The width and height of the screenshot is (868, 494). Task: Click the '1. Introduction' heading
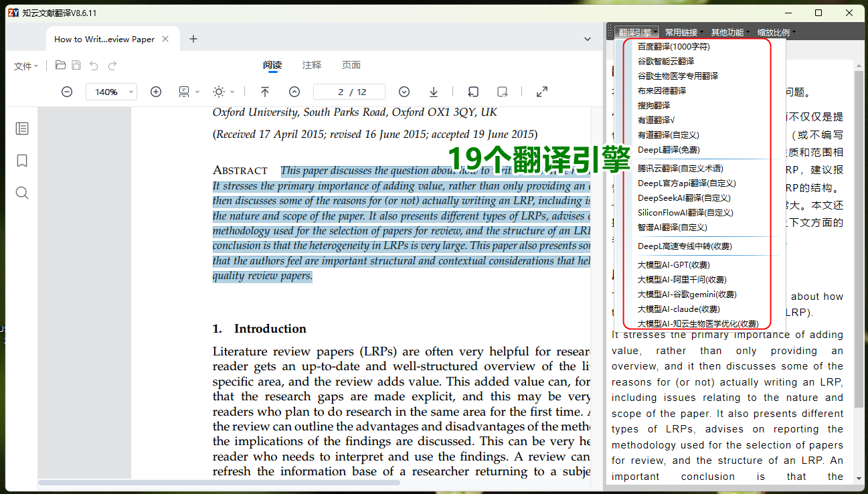click(x=260, y=329)
